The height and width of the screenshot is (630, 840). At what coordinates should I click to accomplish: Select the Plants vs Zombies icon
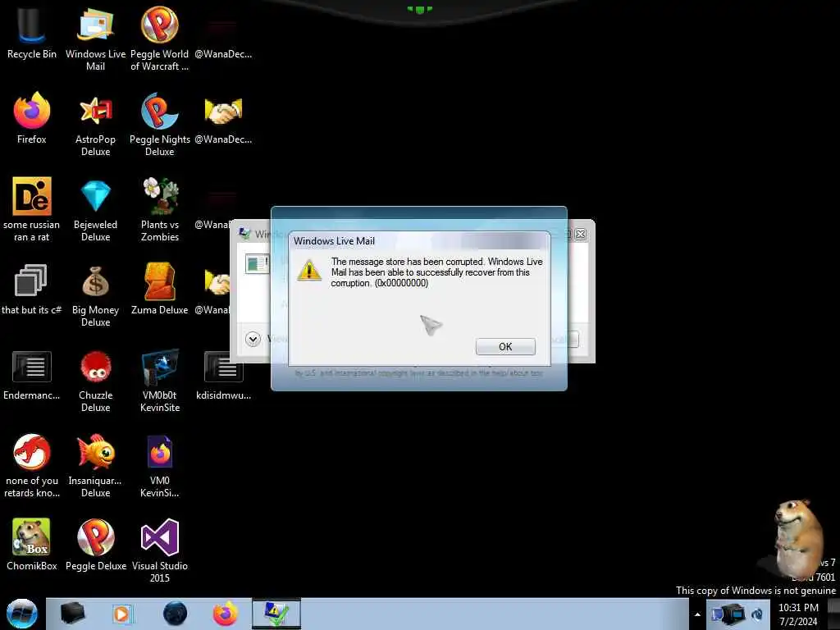pos(160,209)
